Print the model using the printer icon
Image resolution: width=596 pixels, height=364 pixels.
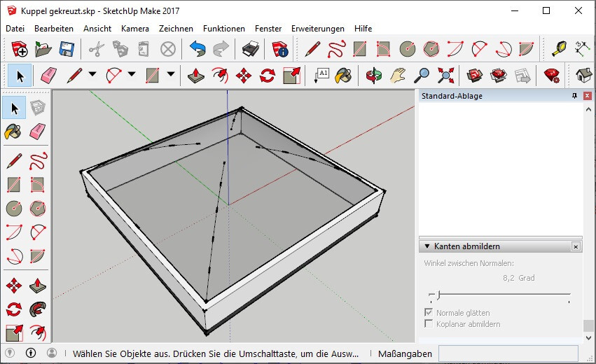(x=251, y=49)
